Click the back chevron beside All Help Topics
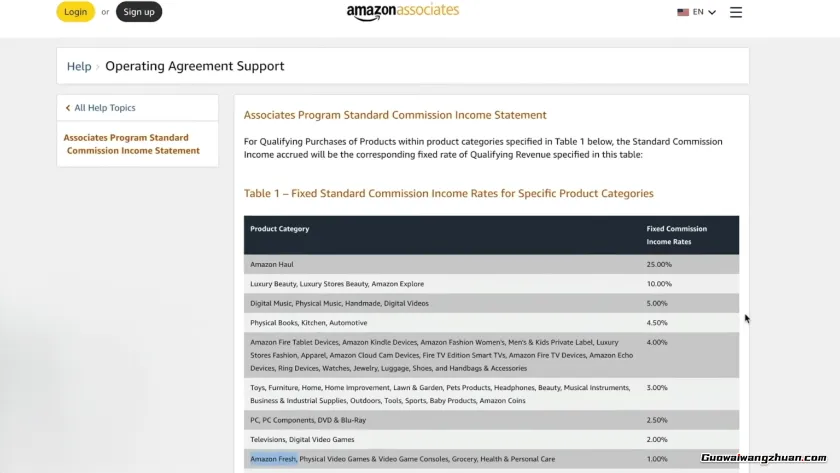 point(68,108)
